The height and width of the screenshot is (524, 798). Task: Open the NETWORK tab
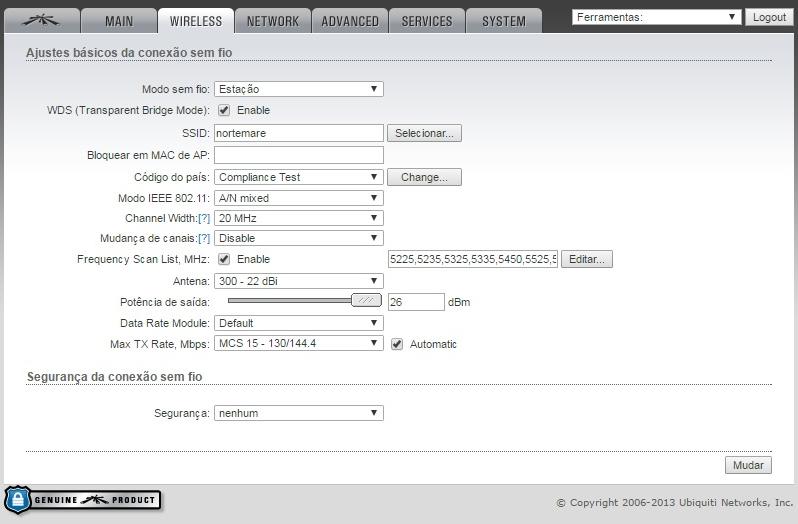[x=273, y=21]
